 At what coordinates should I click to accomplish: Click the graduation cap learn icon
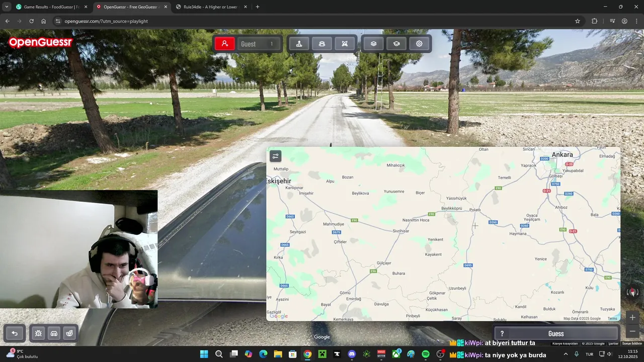pos(396,44)
